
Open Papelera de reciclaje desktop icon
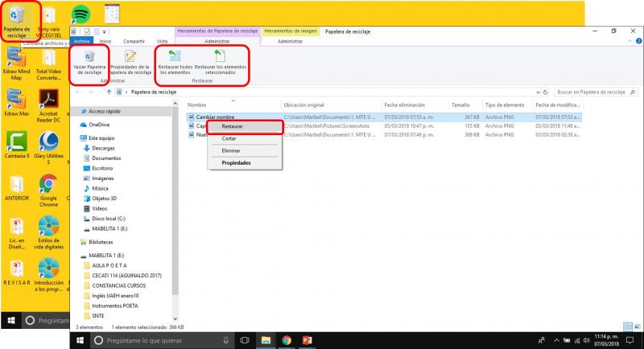coord(16,22)
